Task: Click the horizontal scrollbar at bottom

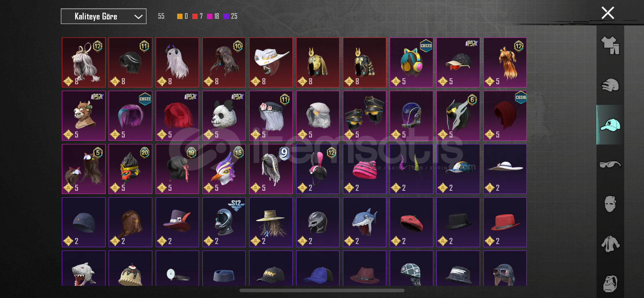Action: click(322, 290)
